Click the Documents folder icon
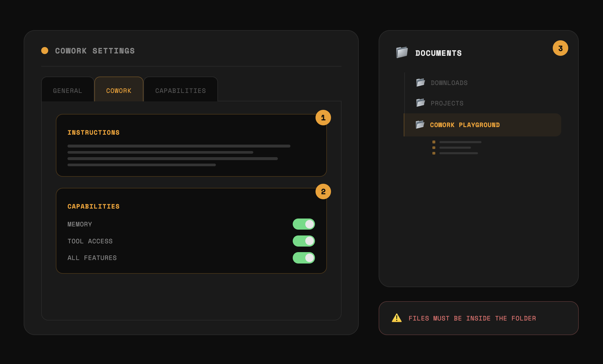 (402, 53)
